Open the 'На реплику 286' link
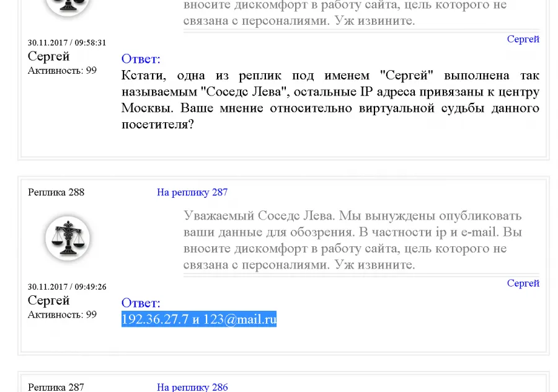The image size is (558, 392). (192, 387)
